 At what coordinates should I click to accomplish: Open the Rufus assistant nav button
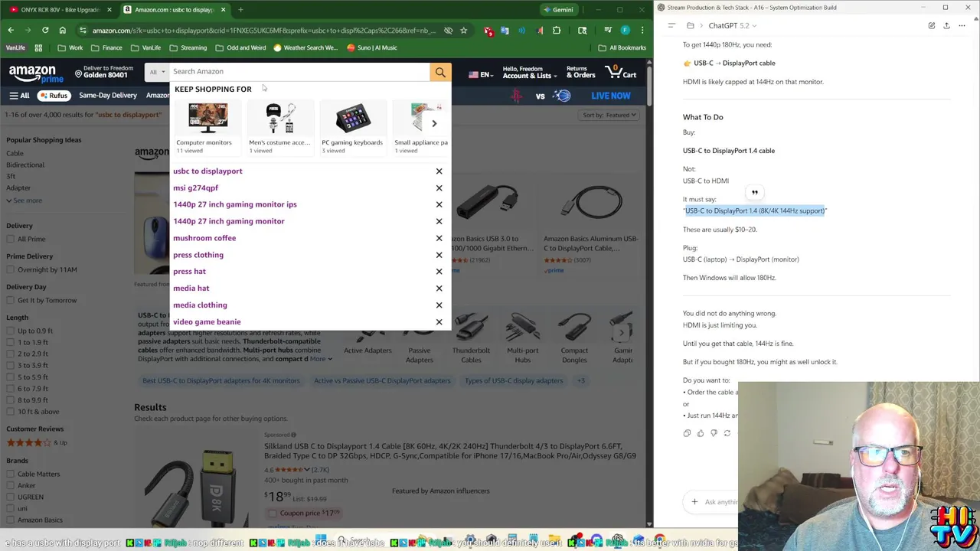point(54,96)
